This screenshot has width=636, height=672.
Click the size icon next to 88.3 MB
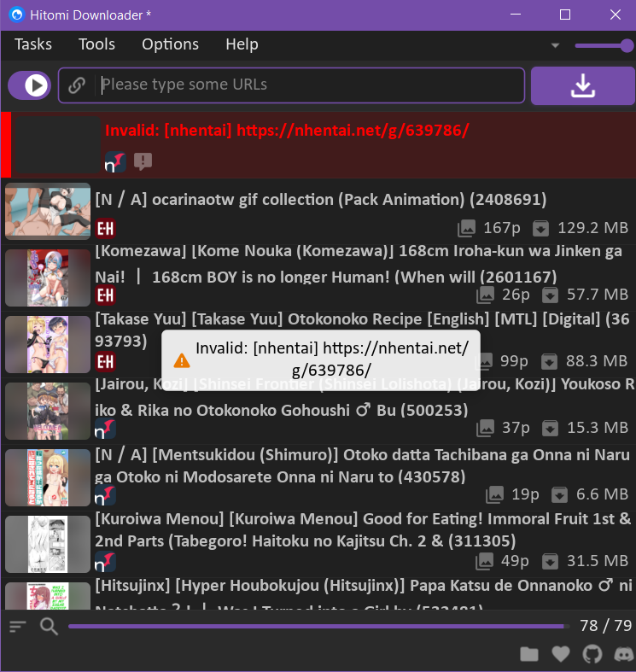tap(549, 361)
